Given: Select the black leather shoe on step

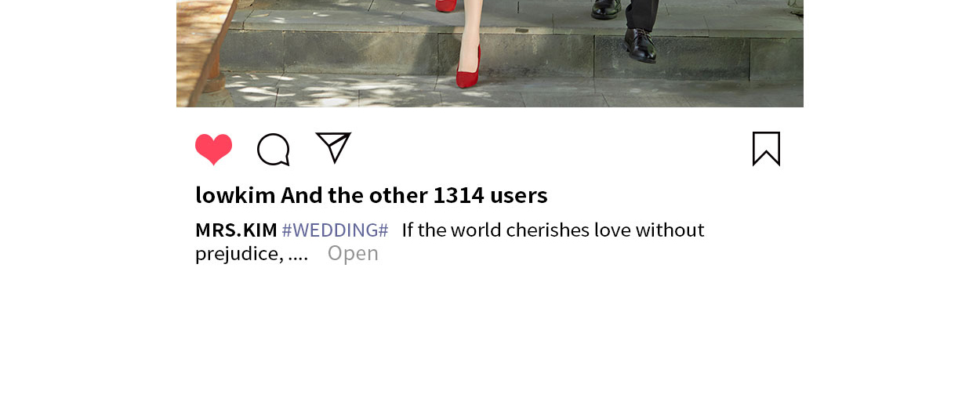Looking at the screenshot, I should pos(640,45).
